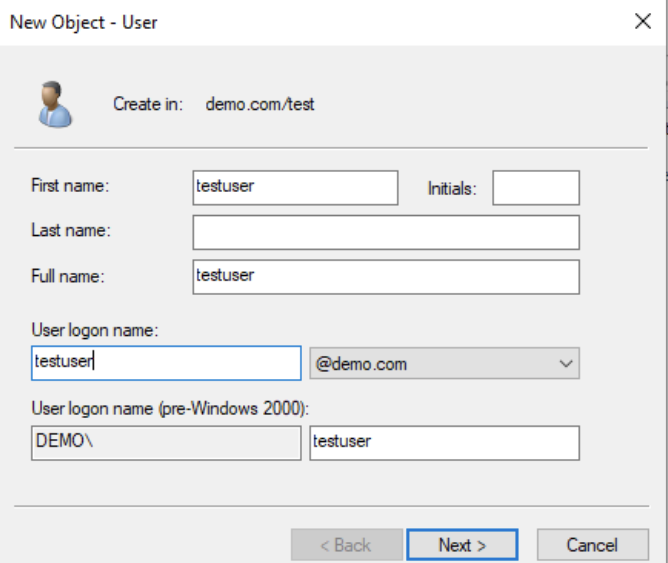668x563 pixels.
Task: Click the "User logon name:" label
Action: (95, 330)
